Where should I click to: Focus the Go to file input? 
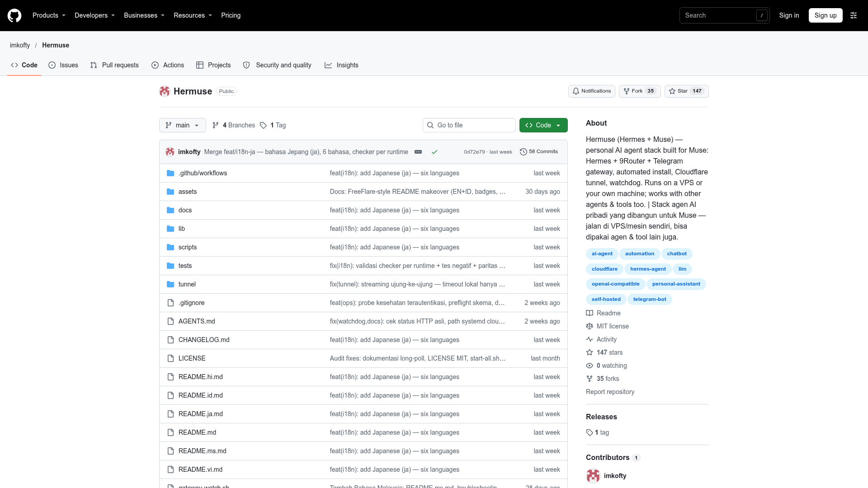469,125
